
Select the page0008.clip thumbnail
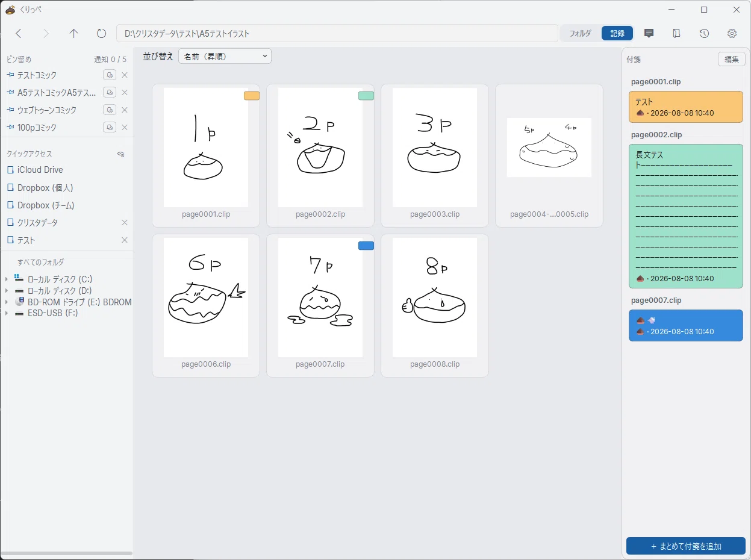(x=435, y=305)
